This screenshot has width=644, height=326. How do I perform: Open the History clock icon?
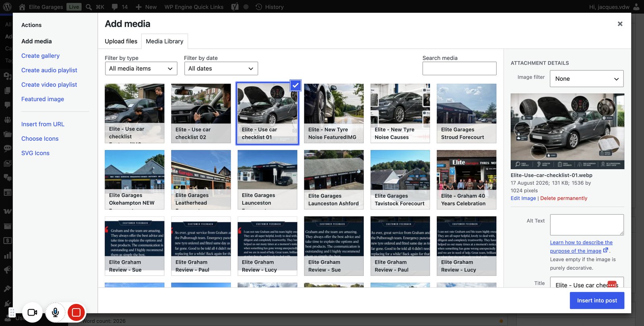tap(259, 7)
